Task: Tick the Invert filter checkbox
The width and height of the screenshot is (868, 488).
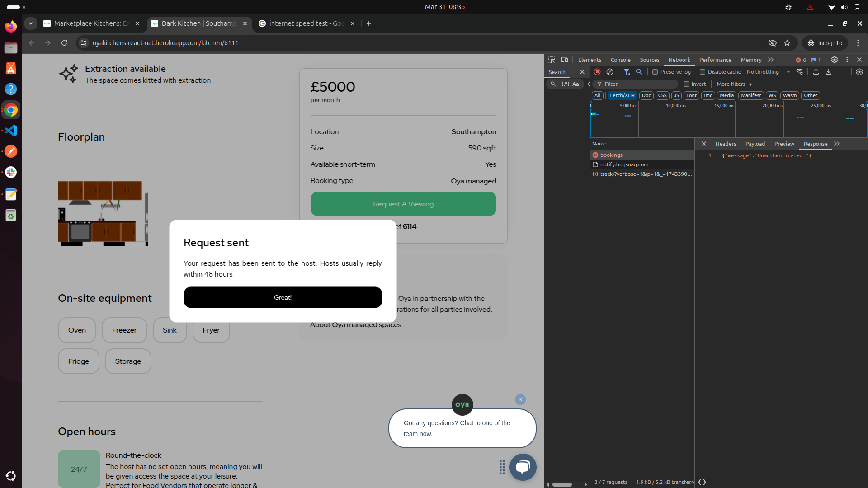Action: 686,84
